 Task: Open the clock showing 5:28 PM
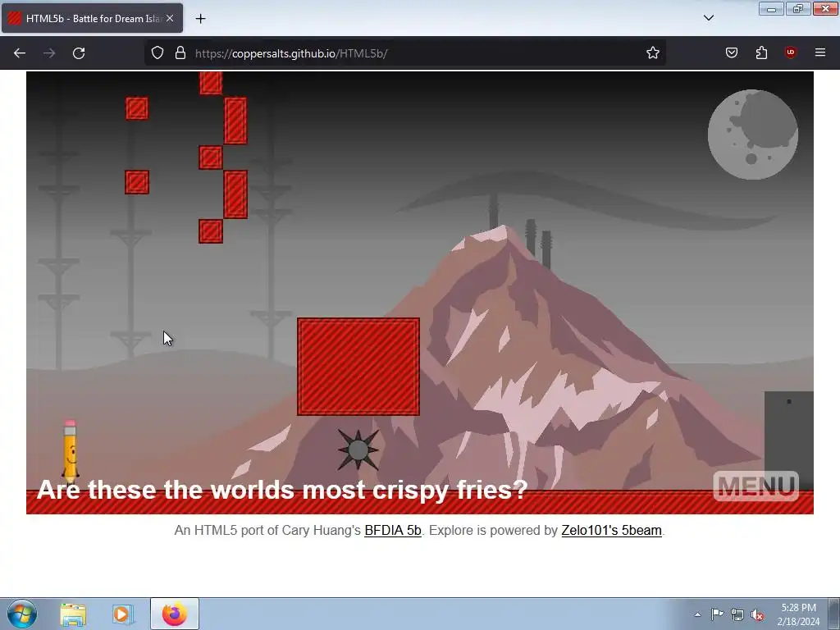pos(798,614)
